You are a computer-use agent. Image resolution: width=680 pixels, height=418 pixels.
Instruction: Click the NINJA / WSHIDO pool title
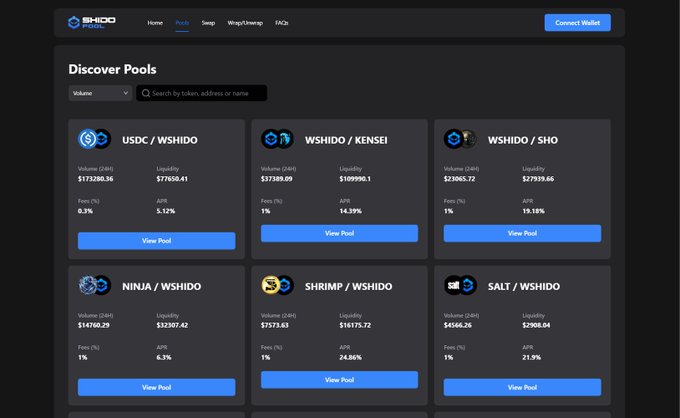tap(161, 287)
